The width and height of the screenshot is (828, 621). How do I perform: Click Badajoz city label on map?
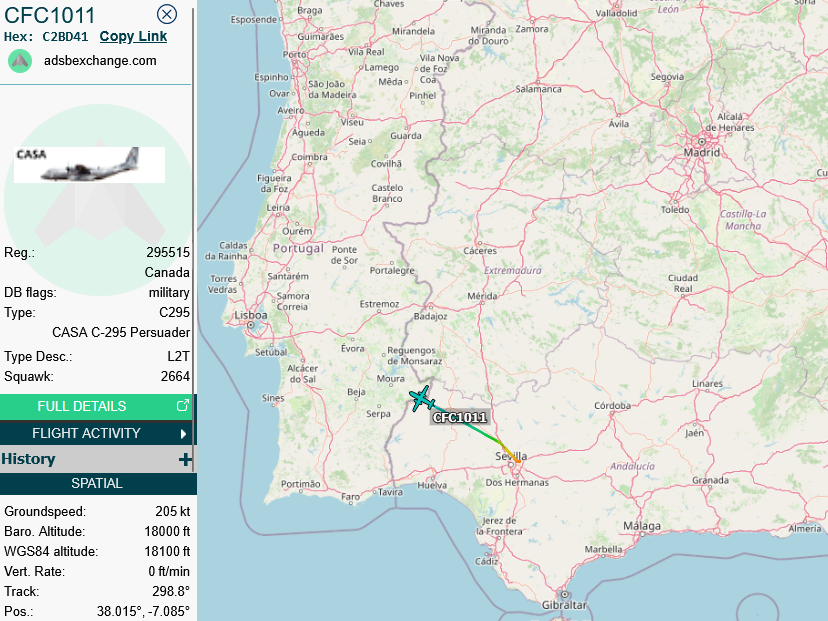(430, 316)
